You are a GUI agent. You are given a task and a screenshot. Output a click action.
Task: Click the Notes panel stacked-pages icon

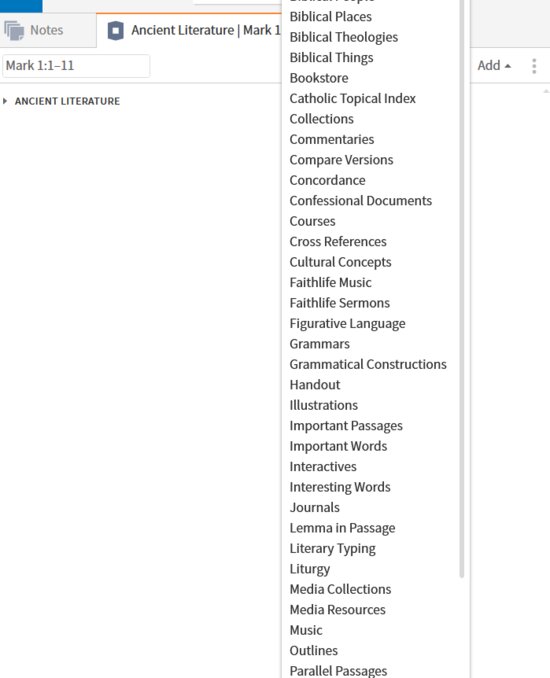tap(14, 30)
